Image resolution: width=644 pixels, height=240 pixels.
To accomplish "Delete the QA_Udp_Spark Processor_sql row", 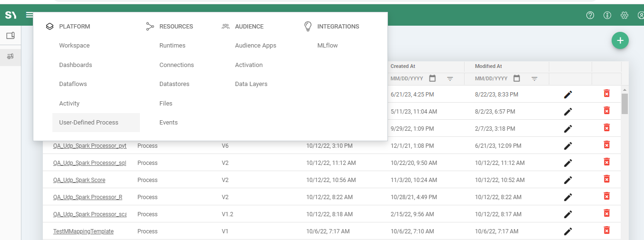I will click(x=606, y=162).
